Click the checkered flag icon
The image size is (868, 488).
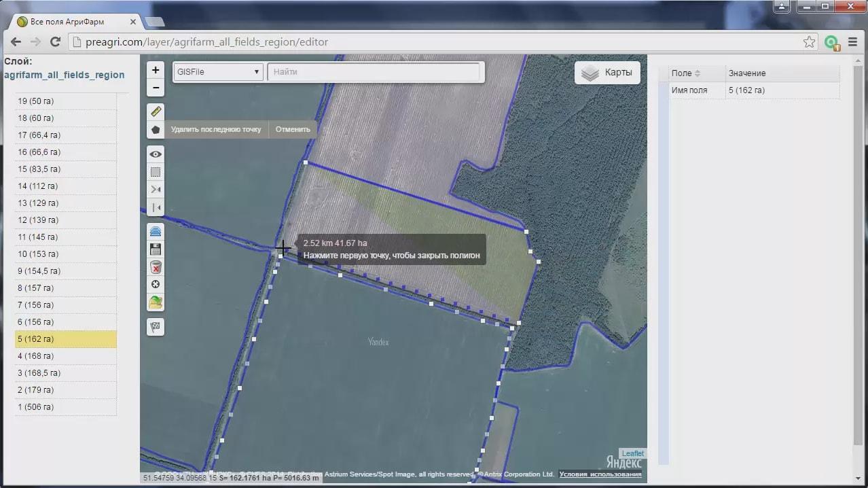[x=156, y=327]
